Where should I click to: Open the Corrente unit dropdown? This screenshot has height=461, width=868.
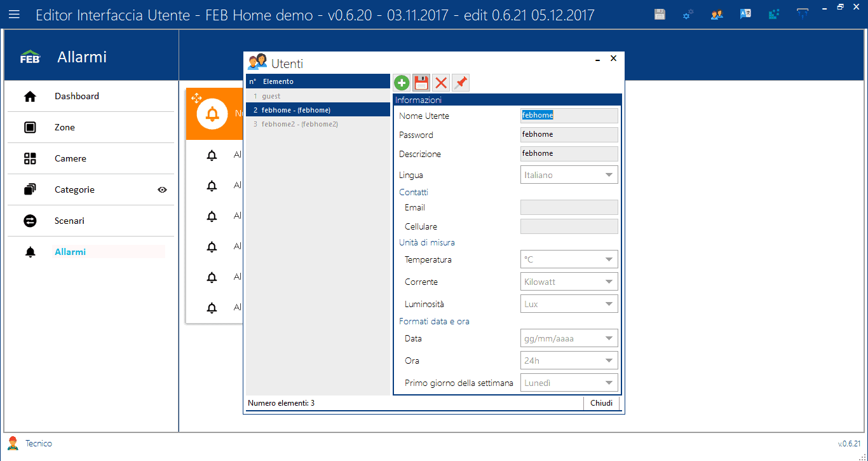tap(569, 282)
